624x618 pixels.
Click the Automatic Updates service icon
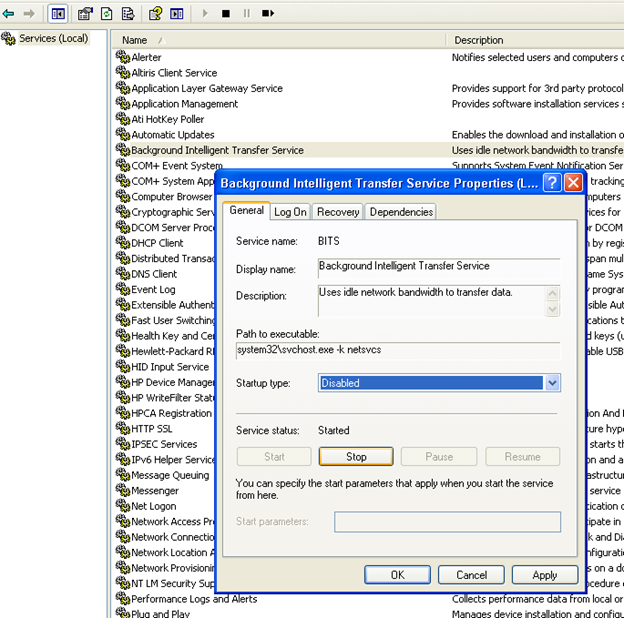(123, 134)
